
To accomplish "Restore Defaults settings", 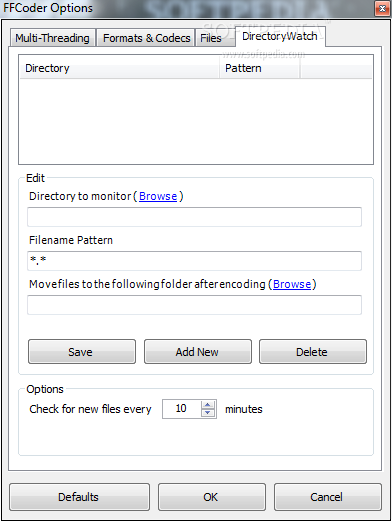I will coord(79,497).
